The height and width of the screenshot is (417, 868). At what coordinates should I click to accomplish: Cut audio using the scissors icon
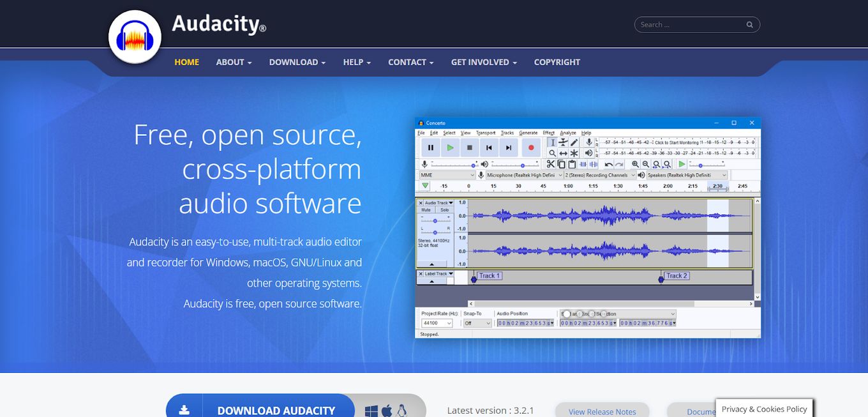(x=551, y=164)
